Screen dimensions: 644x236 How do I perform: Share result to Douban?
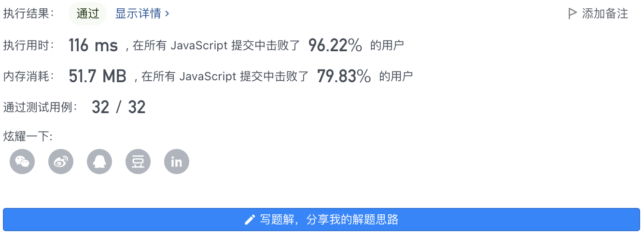click(x=138, y=162)
